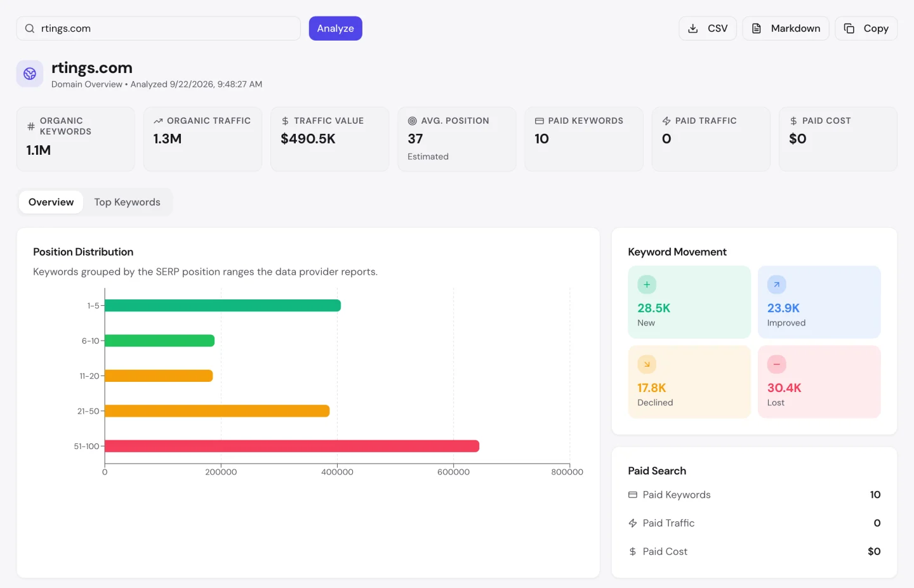Open the Top Keywords tab
The image size is (914, 588).
127,202
